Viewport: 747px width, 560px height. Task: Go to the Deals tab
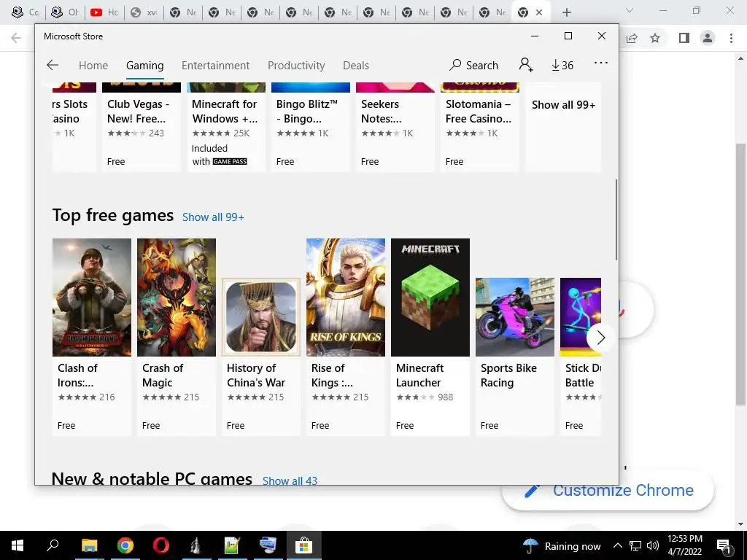tap(356, 65)
